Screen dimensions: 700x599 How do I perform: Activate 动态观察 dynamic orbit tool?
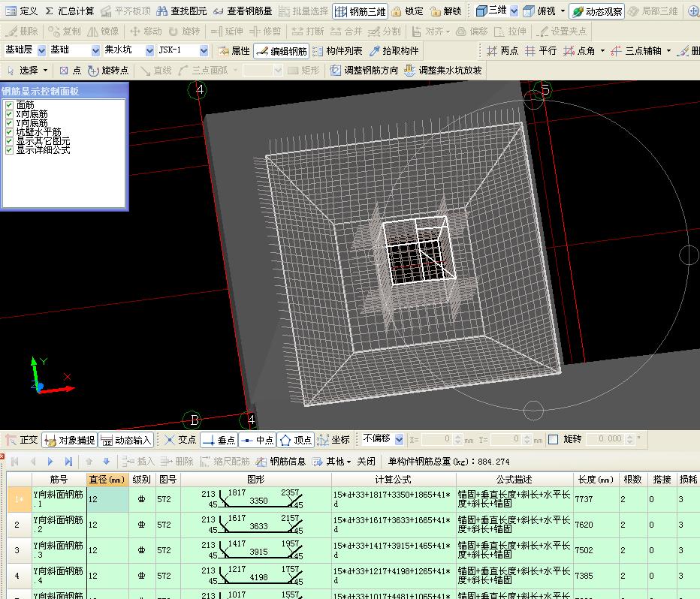pyautogui.click(x=596, y=11)
